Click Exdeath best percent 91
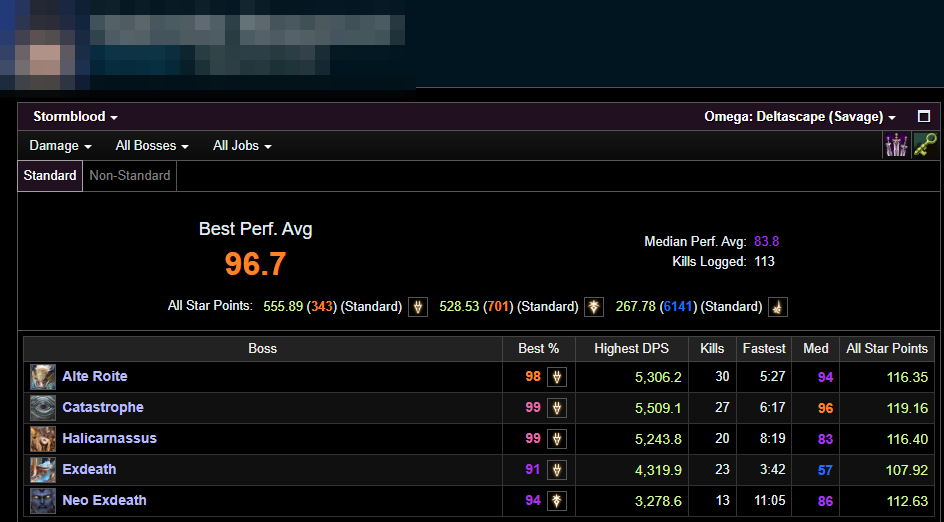Viewport: 944px width, 522px height. coord(533,469)
